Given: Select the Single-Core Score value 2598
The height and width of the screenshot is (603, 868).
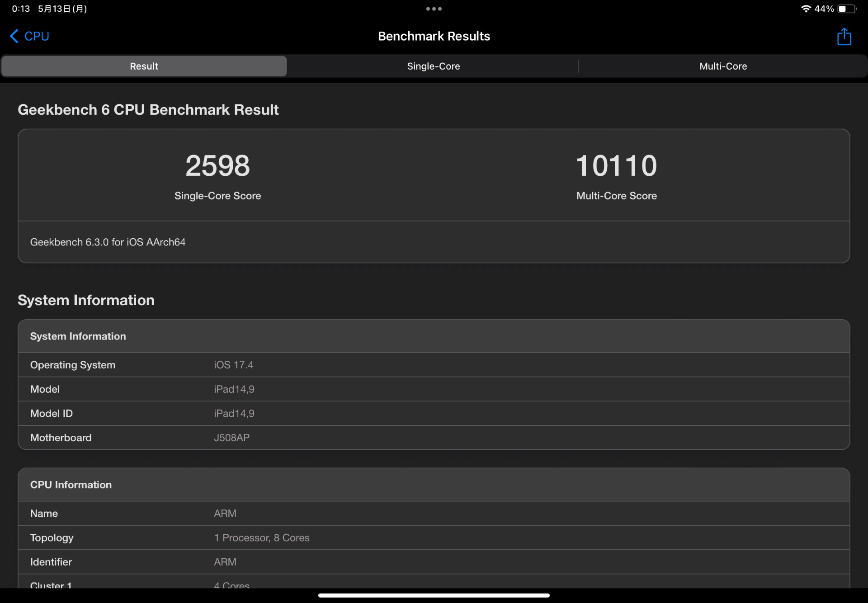Looking at the screenshot, I should coord(218,165).
